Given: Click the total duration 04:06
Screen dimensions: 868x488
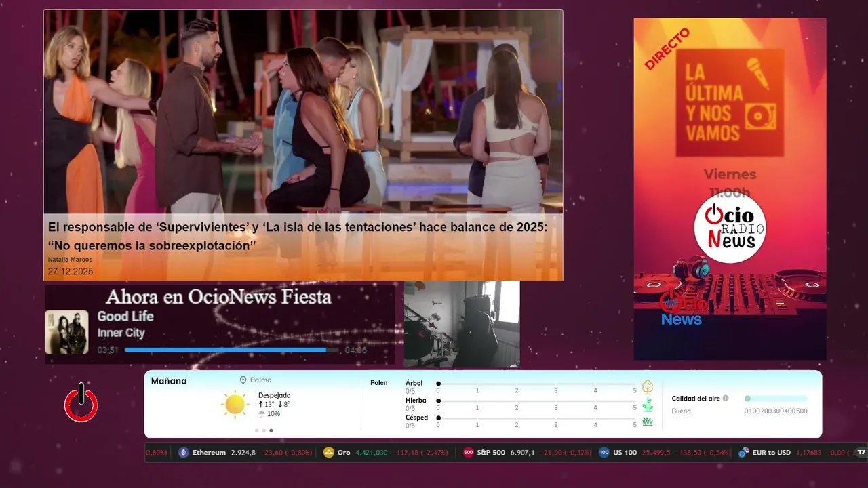Looking at the screenshot, I should pos(356,350).
